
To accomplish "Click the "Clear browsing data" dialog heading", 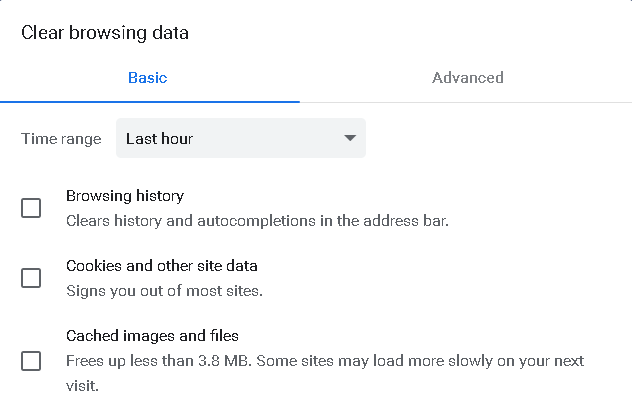I will pos(105,33).
